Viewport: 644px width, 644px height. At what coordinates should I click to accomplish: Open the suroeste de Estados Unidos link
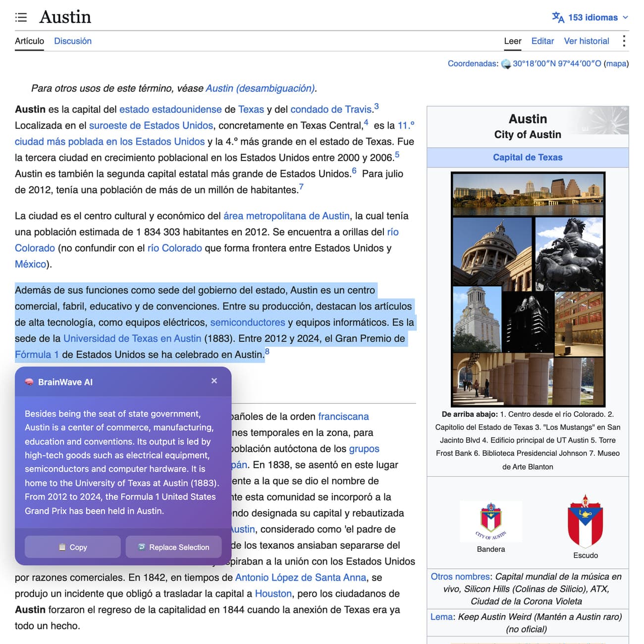point(151,125)
